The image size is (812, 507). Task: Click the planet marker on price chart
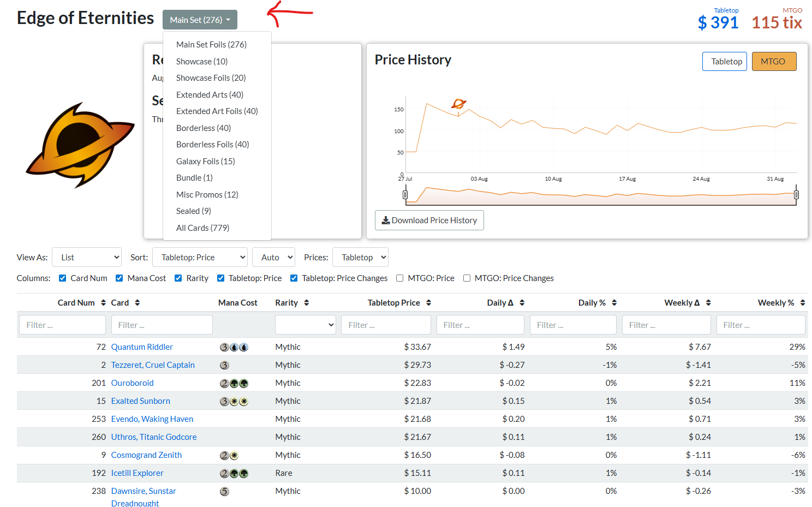(x=459, y=104)
